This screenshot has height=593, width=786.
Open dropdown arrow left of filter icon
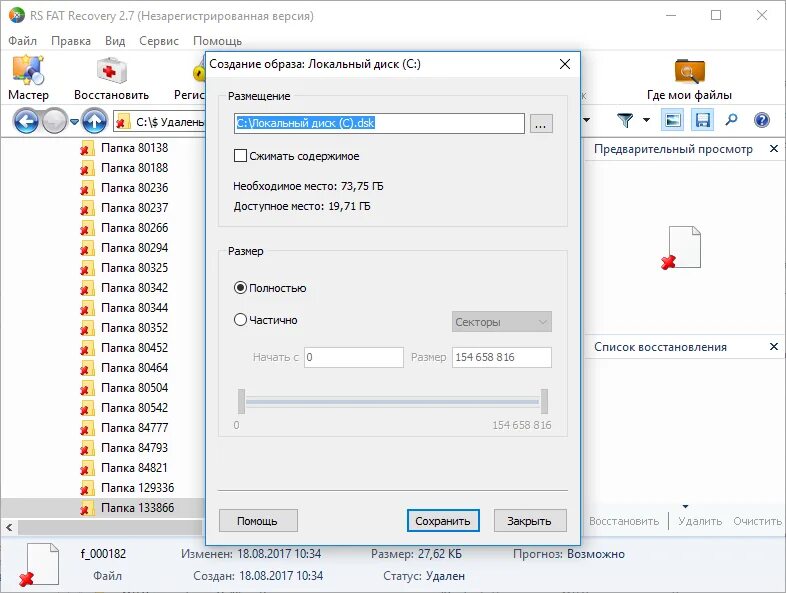point(586,120)
